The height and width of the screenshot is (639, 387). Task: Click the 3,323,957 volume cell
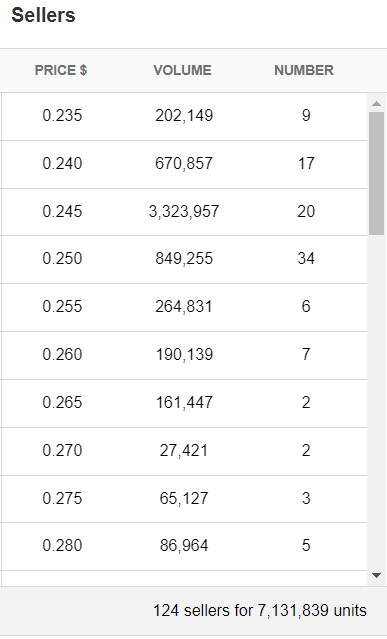coord(184,212)
